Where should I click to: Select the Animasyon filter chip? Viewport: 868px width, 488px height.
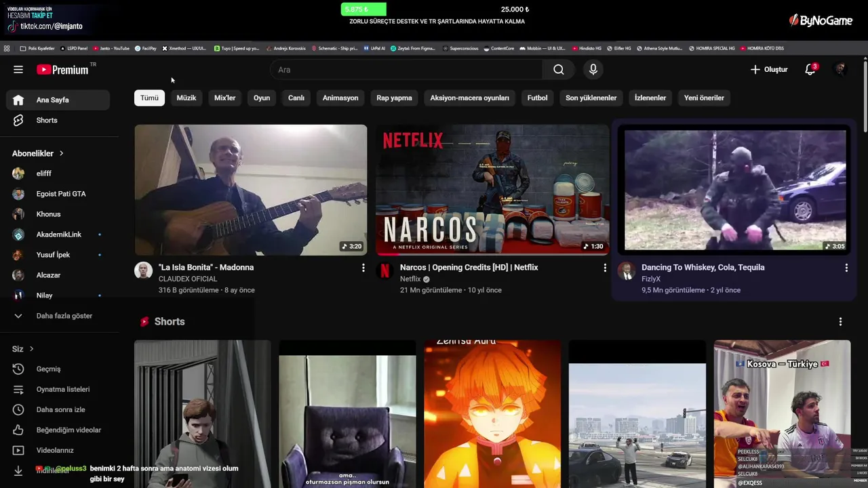click(340, 98)
